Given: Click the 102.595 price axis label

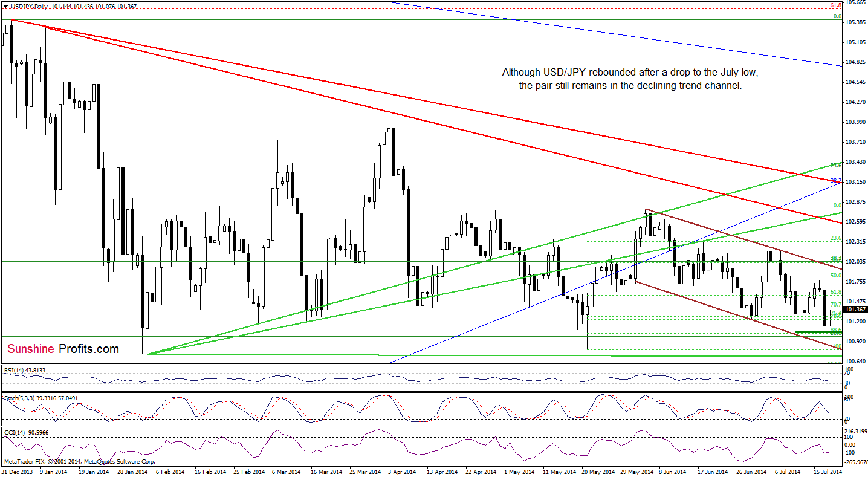Looking at the screenshot, I should click(x=855, y=222).
